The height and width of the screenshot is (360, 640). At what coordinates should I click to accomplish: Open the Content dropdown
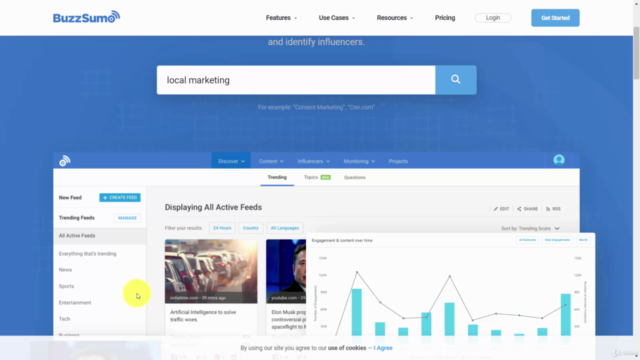coord(271,161)
